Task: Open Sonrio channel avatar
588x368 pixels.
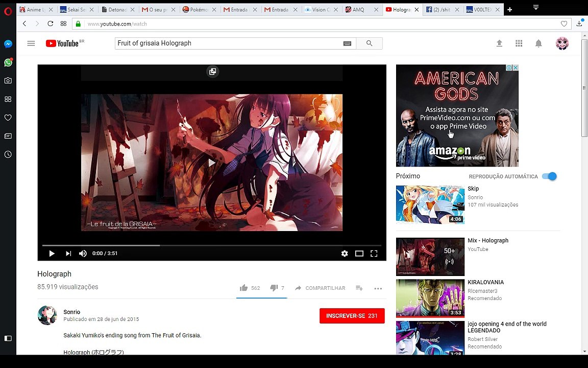Action: click(x=47, y=315)
